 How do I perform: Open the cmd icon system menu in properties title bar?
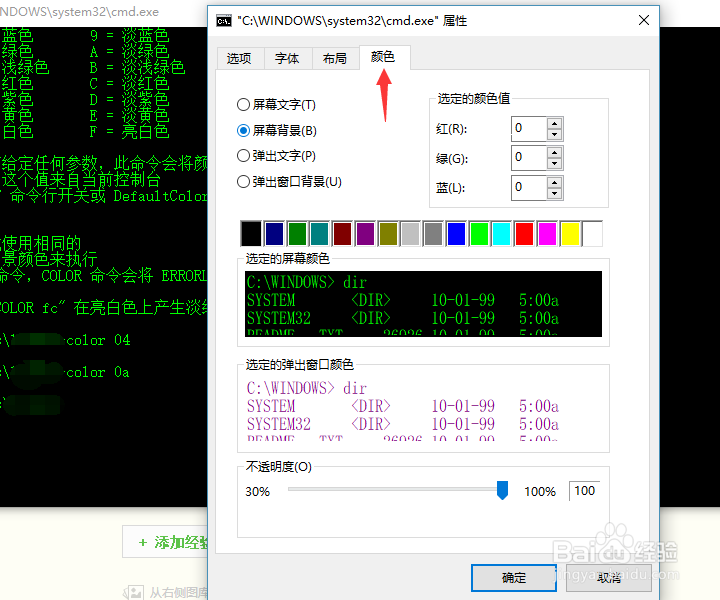coord(224,21)
